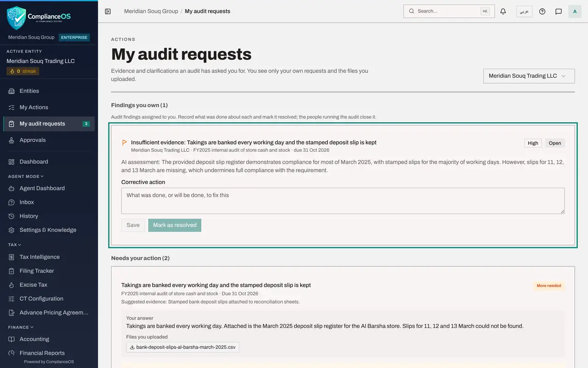
Task: Download bank-deposit-slips-al-barsha-march-2025.csv
Action: tap(183, 347)
